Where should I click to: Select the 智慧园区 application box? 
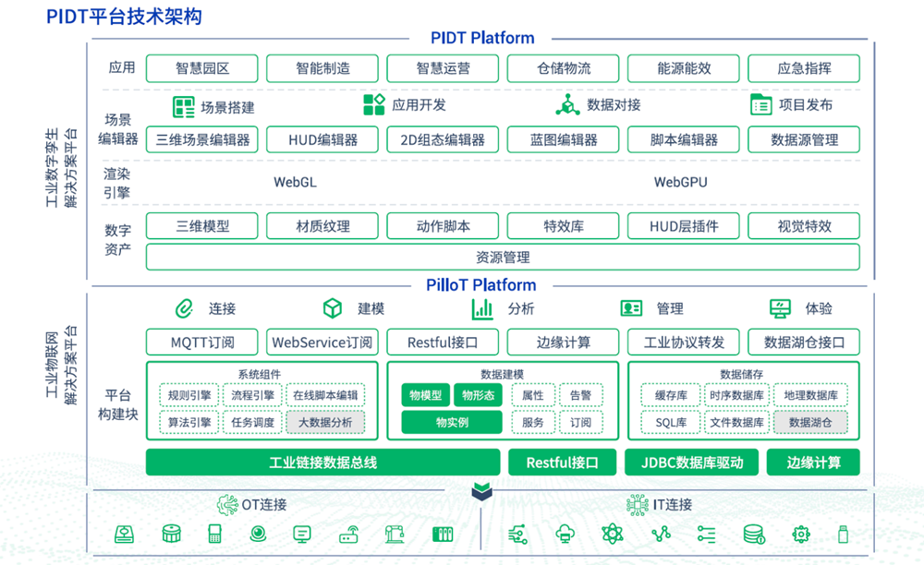click(x=202, y=68)
